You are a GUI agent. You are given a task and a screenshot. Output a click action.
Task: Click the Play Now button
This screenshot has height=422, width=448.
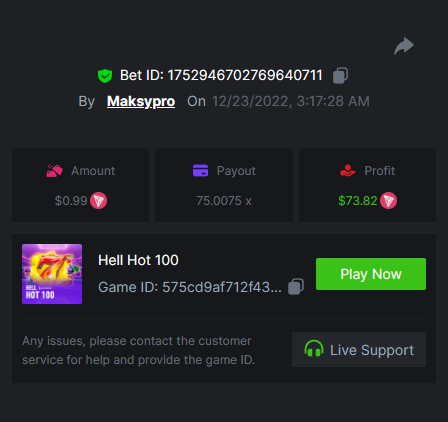pos(371,274)
